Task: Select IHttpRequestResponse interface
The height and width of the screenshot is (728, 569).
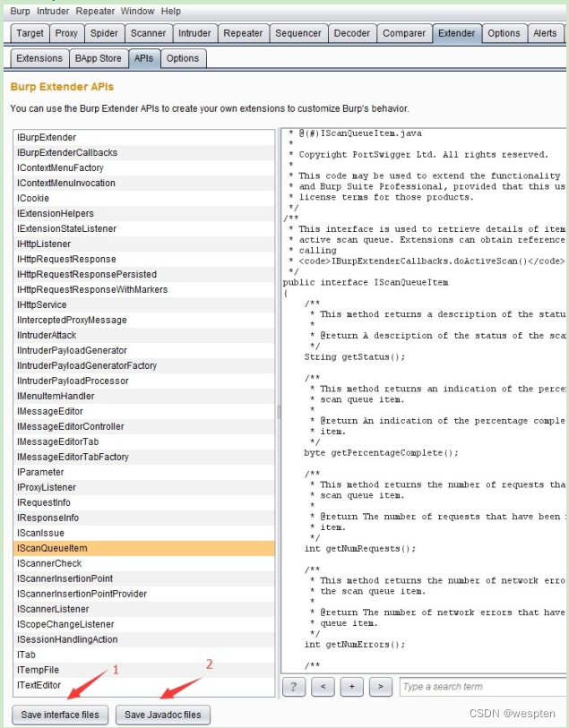Action: 144,259
